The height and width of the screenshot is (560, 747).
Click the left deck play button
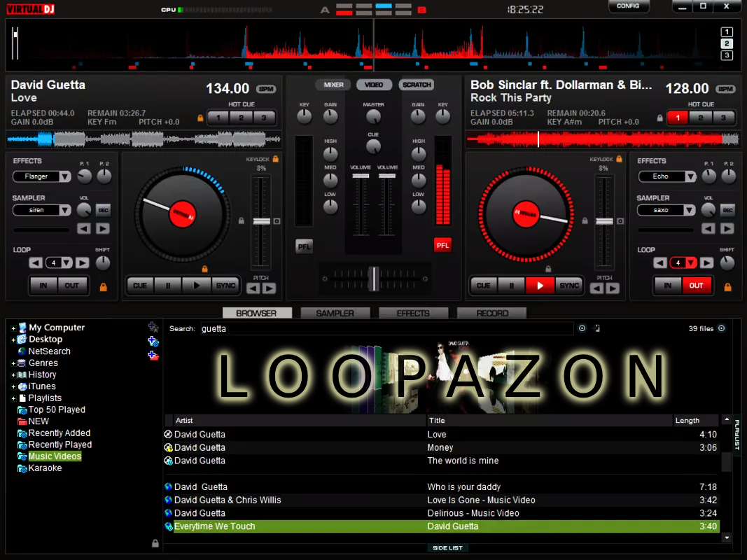click(x=196, y=286)
